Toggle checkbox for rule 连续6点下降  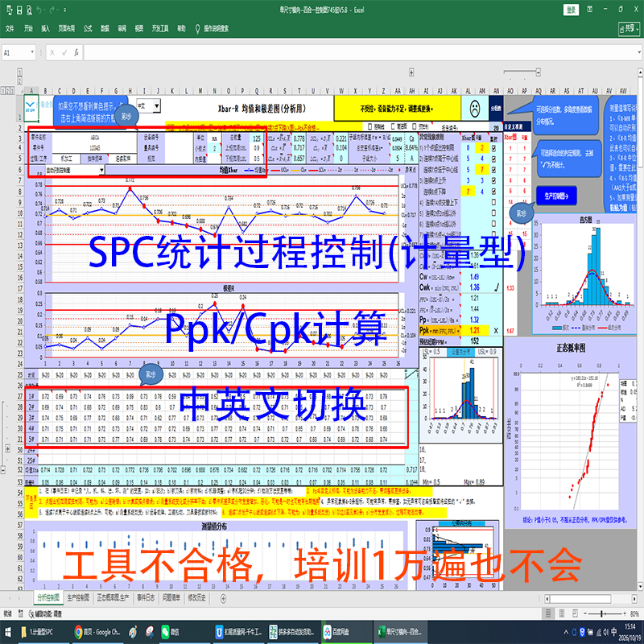pos(493,192)
